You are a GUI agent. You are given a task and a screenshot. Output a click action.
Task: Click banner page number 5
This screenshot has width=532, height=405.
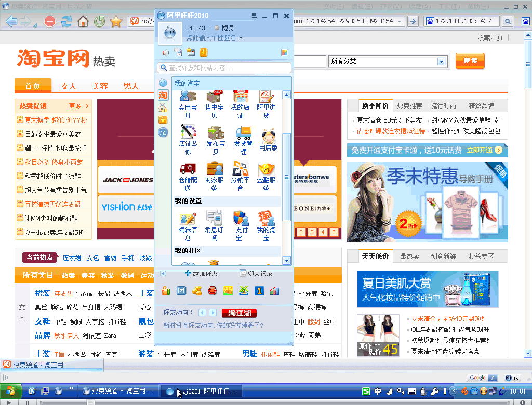pos(334,232)
